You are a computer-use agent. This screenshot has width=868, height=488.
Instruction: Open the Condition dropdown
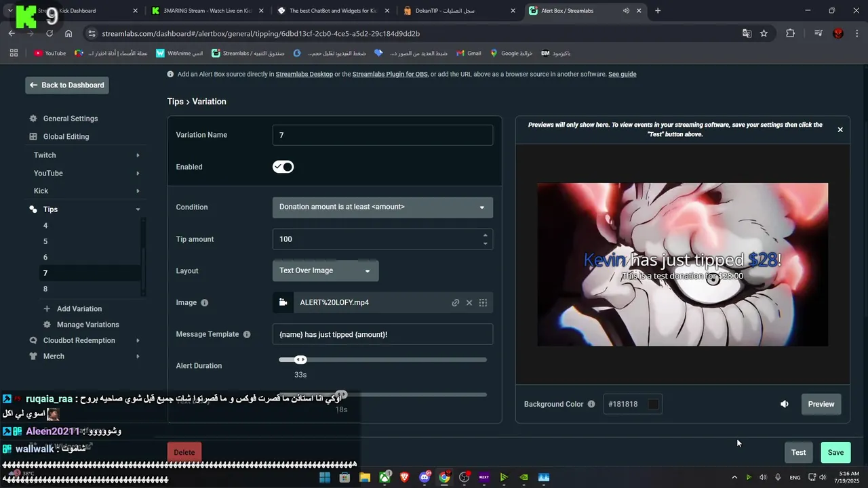point(382,207)
